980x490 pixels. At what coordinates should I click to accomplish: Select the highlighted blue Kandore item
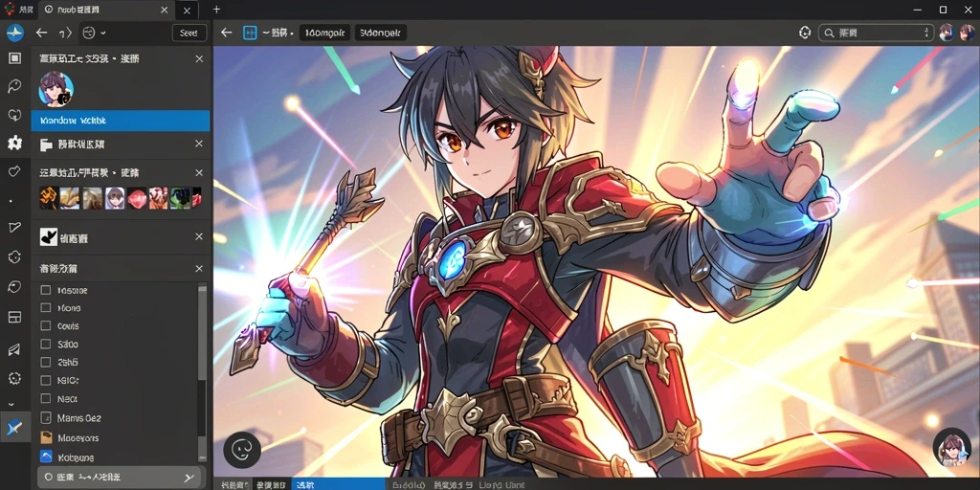(x=120, y=120)
